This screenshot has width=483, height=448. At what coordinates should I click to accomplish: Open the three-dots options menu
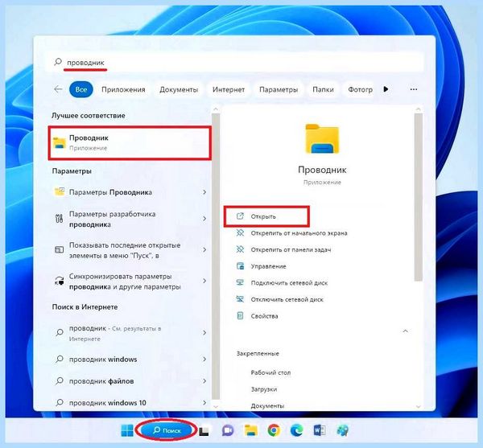pyautogui.click(x=414, y=89)
